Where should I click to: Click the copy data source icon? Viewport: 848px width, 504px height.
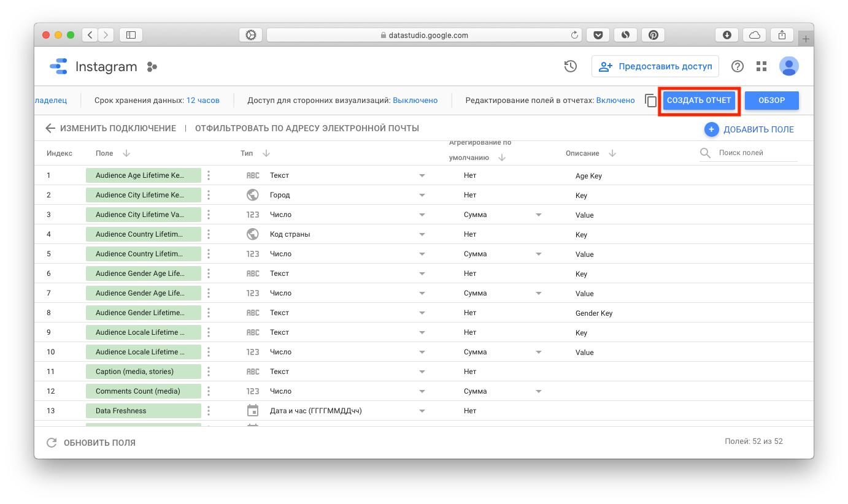[650, 101]
